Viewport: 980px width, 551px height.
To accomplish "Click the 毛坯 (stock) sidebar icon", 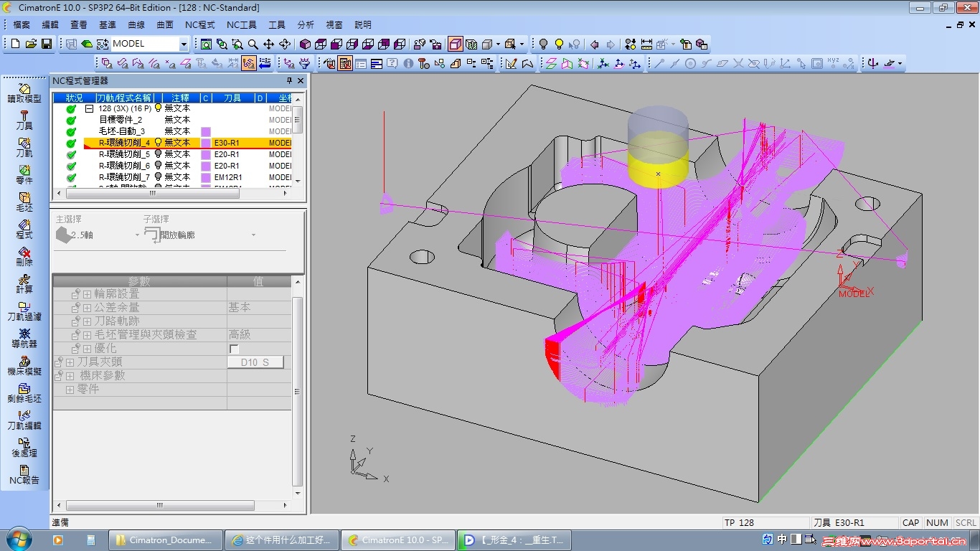I will coord(24,202).
